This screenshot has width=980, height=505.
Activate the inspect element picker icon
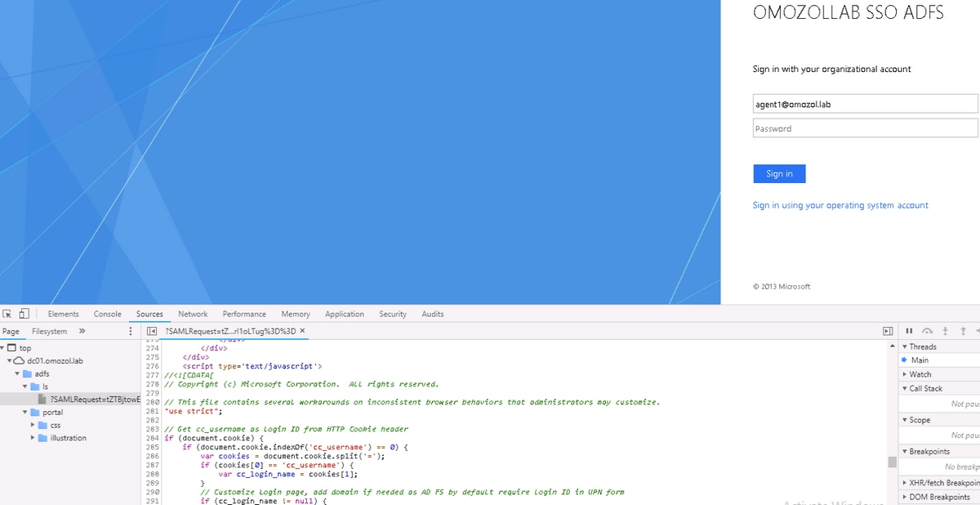coord(7,314)
